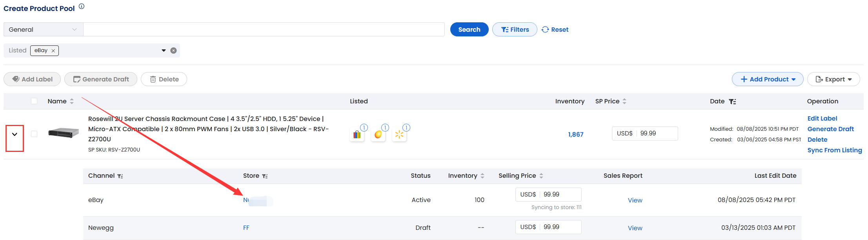Screen dimensions: 868x240
Task: Open the Channel column filter icon
Action: [x=120, y=176]
